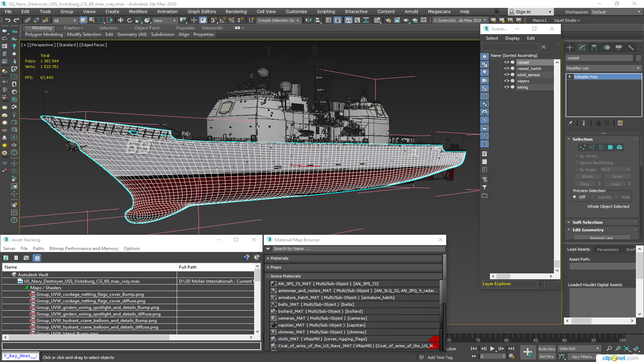
Task: Select Vertex sub-object level icon
Action: click(x=583, y=147)
